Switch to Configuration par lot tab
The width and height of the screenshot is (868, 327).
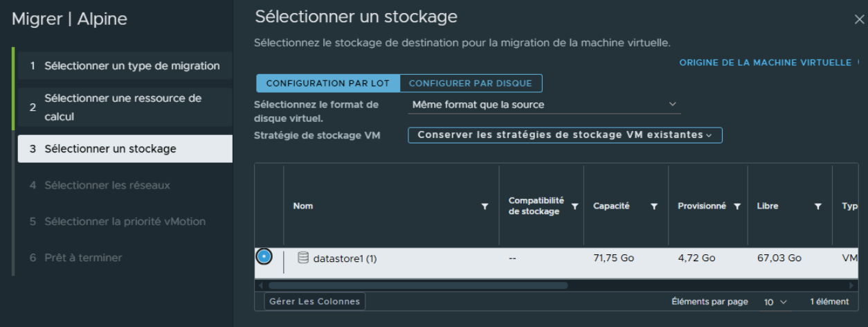328,83
